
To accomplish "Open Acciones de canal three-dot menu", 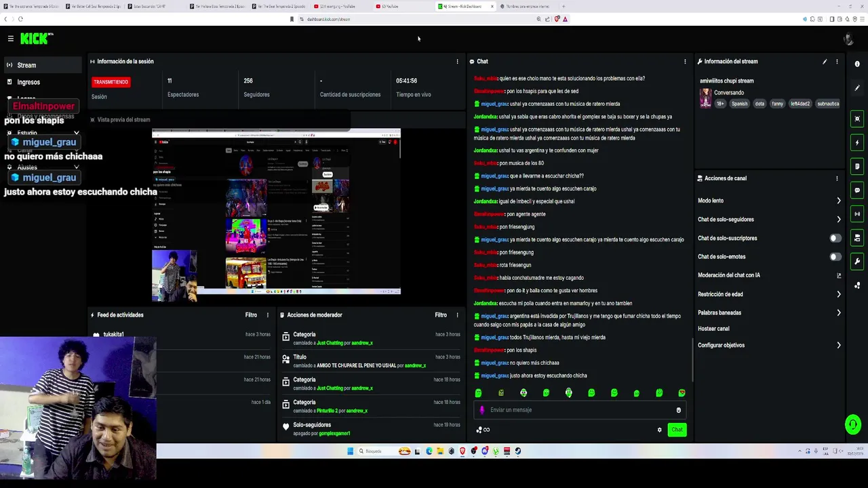I will point(837,178).
